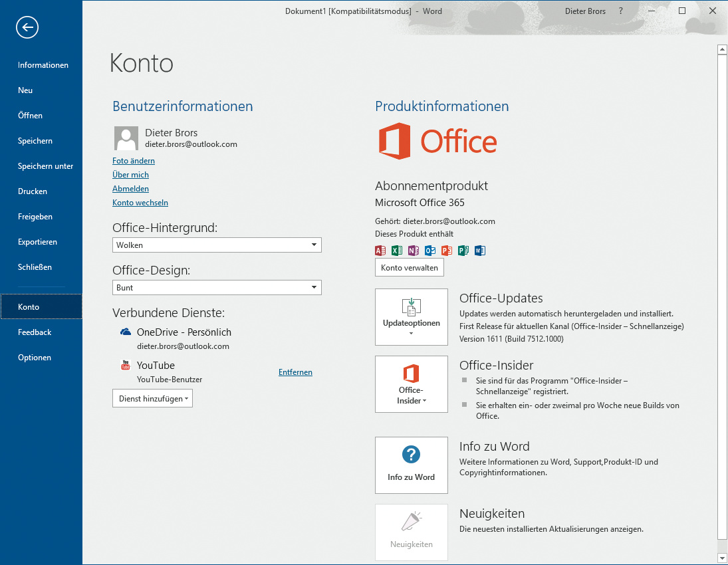This screenshot has width=728, height=565.
Task: Click the vertical scrollbar track
Action: click(722, 303)
